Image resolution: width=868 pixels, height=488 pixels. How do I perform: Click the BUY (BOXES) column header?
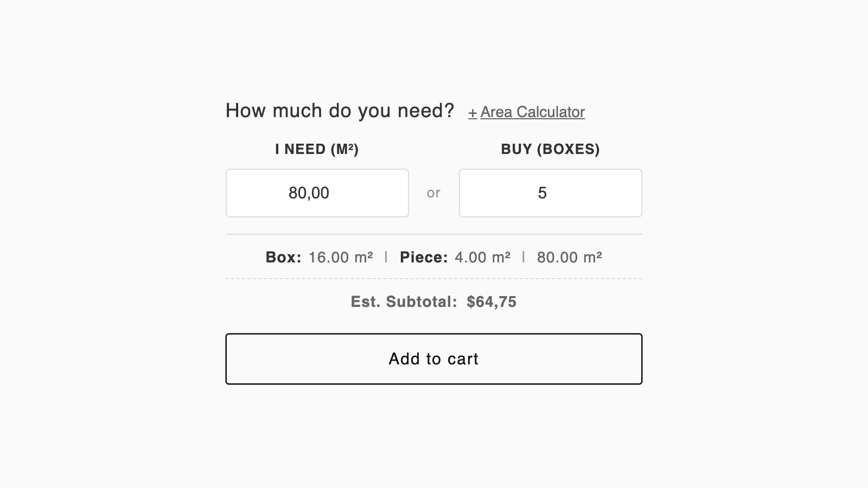(550, 149)
